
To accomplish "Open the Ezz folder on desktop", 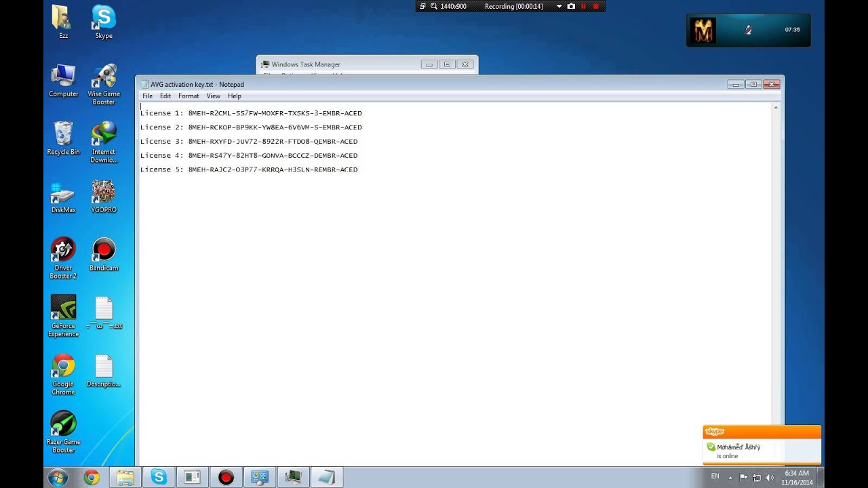I will click(x=63, y=22).
